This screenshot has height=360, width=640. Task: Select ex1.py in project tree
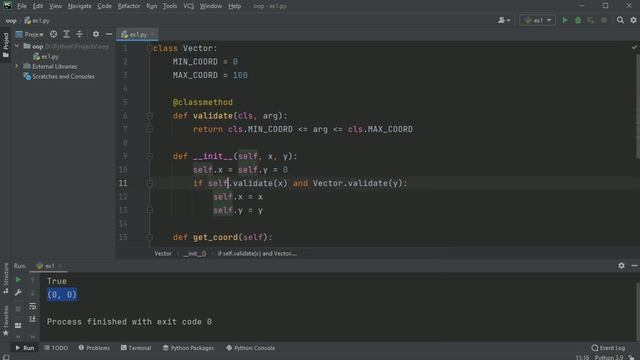click(x=46, y=56)
